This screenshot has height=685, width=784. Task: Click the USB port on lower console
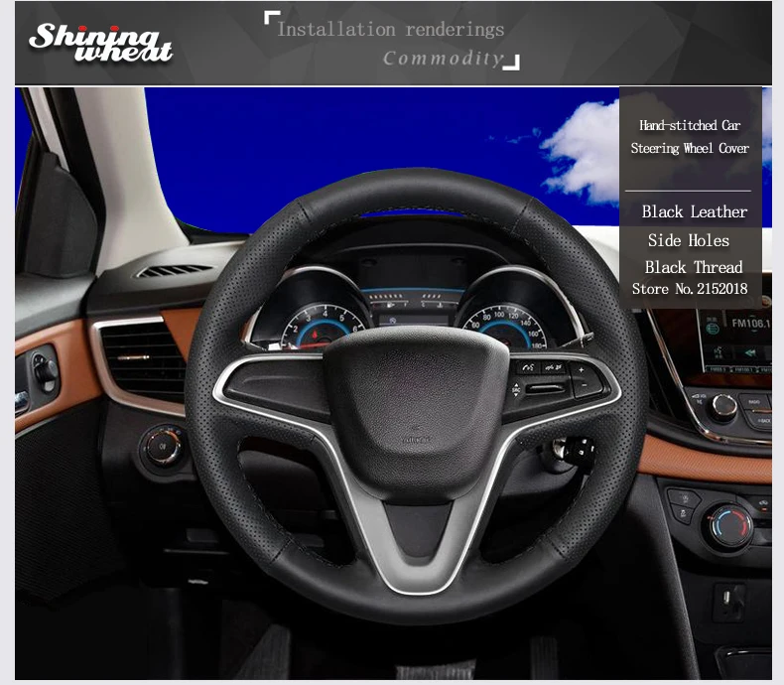point(727,599)
